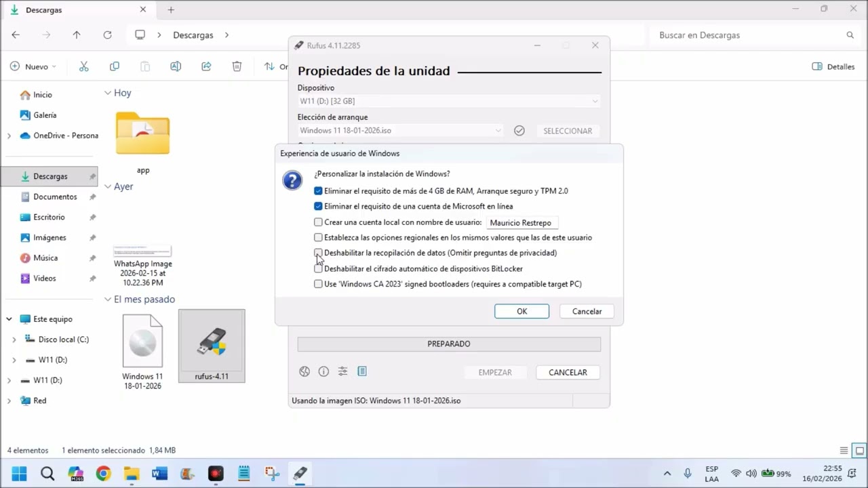Image resolution: width=868 pixels, height=488 pixels.
Task: Click PREPARADO progress bar in Rufus
Action: pos(449,344)
